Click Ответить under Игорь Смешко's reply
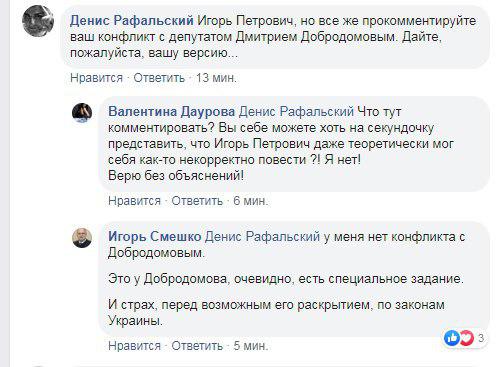This screenshot has width=504, height=367. coord(197,346)
